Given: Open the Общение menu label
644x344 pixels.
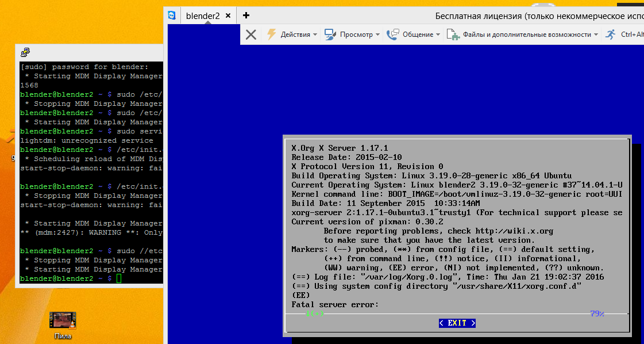Looking at the screenshot, I should tap(418, 35).
